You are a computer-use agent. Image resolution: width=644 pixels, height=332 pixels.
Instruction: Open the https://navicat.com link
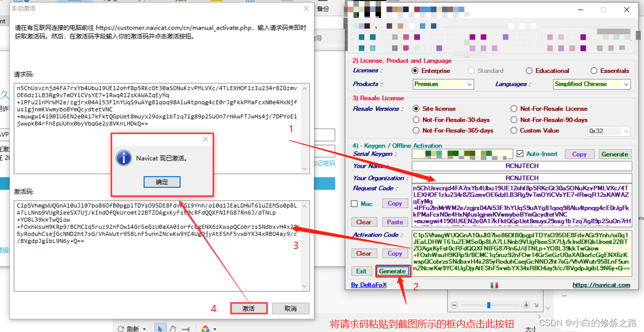[x=601, y=285]
